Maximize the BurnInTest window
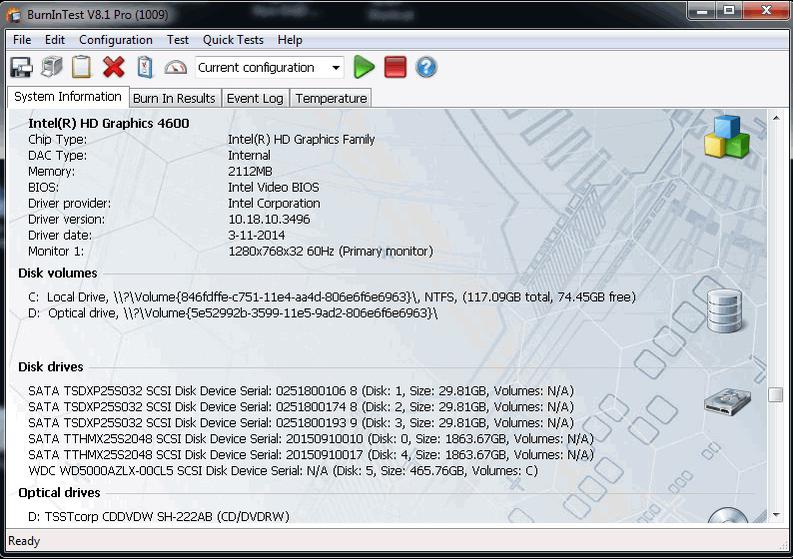This screenshot has width=793, height=559. click(729, 10)
